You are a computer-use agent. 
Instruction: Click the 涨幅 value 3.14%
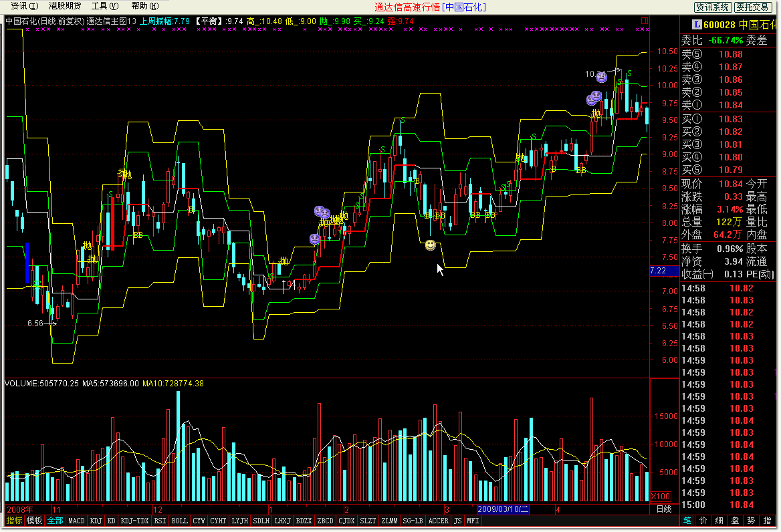point(730,209)
